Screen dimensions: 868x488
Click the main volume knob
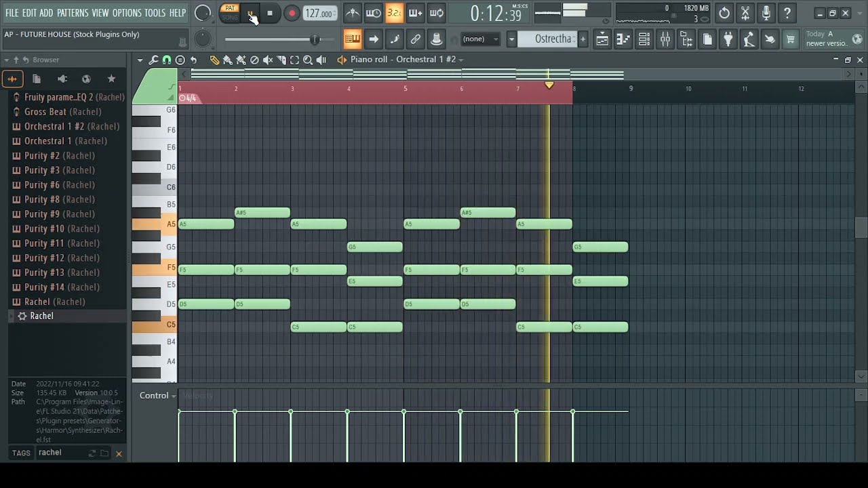[203, 13]
